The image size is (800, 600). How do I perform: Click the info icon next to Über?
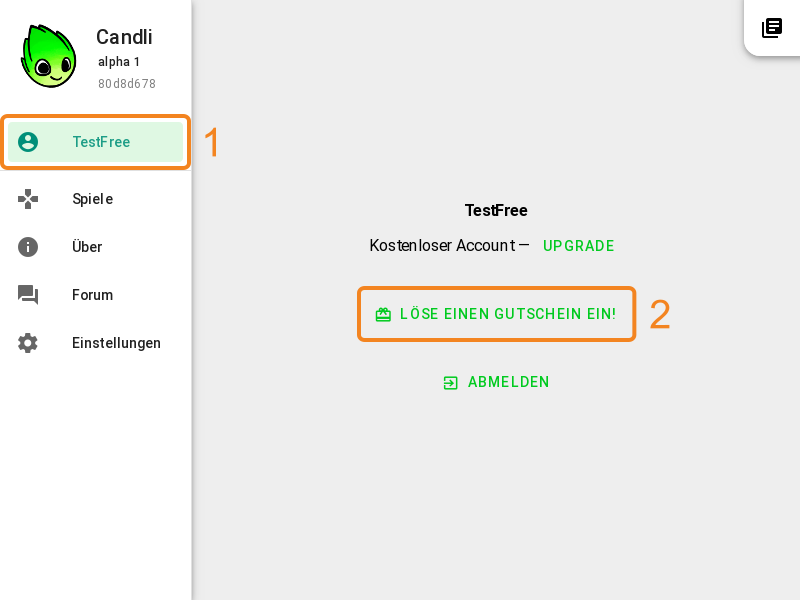point(28,247)
